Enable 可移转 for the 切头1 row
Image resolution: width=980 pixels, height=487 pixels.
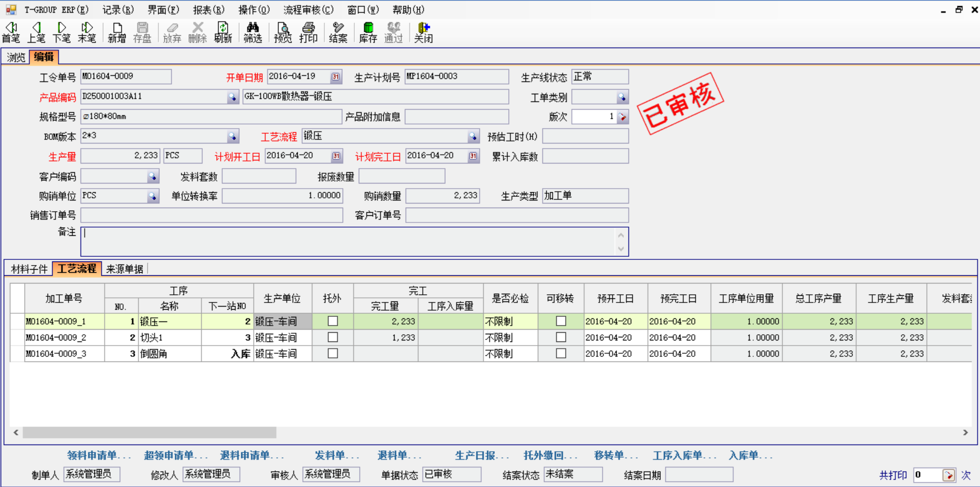coord(560,337)
